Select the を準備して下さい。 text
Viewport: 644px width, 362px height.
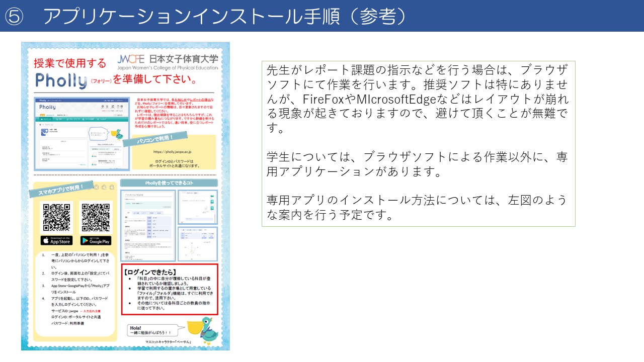154,79
